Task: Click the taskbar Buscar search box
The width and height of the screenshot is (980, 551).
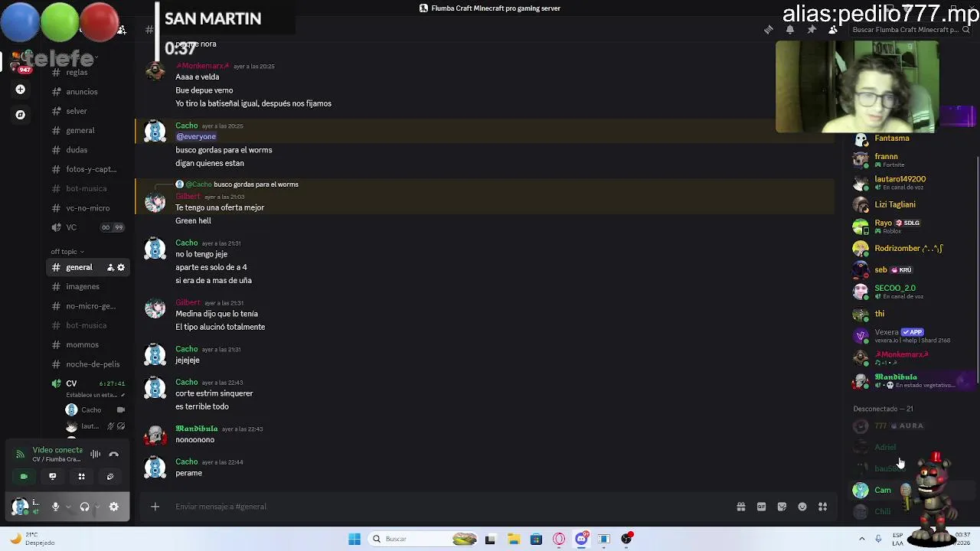Action: click(424, 539)
